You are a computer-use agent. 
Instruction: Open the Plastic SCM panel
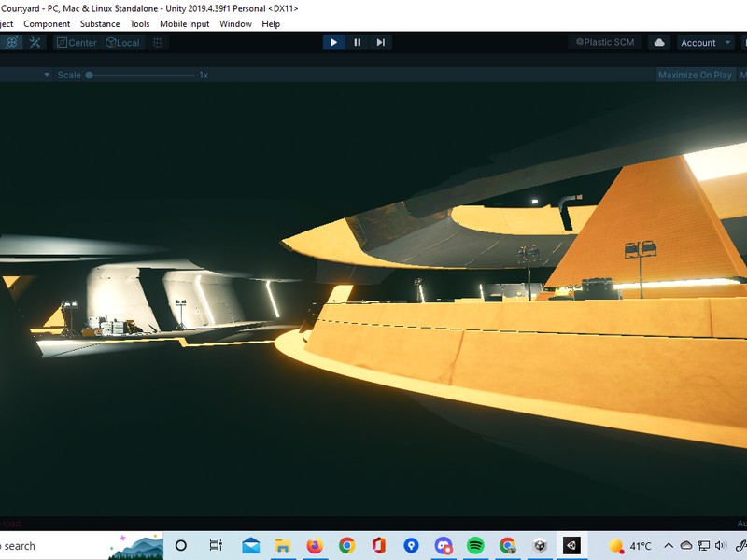[x=604, y=42]
